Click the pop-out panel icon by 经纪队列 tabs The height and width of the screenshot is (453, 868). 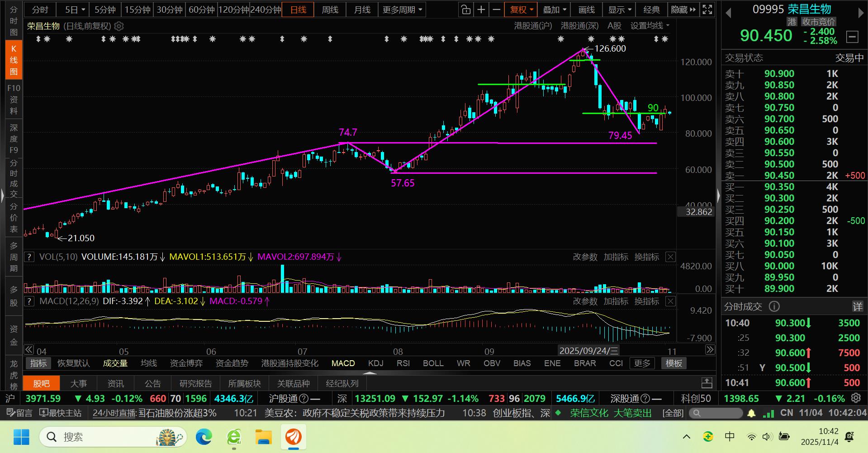(x=707, y=383)
